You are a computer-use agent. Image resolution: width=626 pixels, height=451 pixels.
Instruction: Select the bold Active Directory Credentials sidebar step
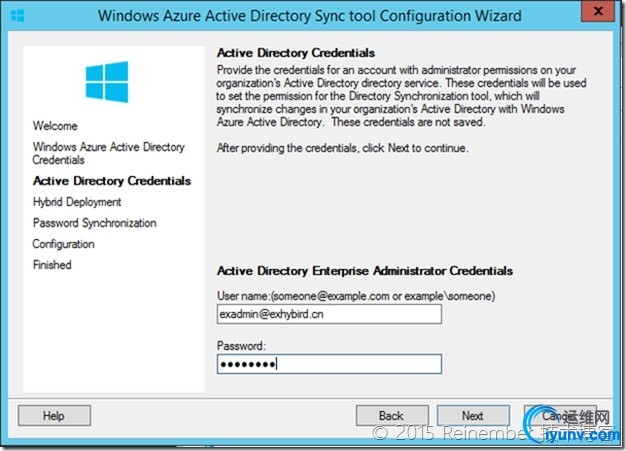(112, 181)
